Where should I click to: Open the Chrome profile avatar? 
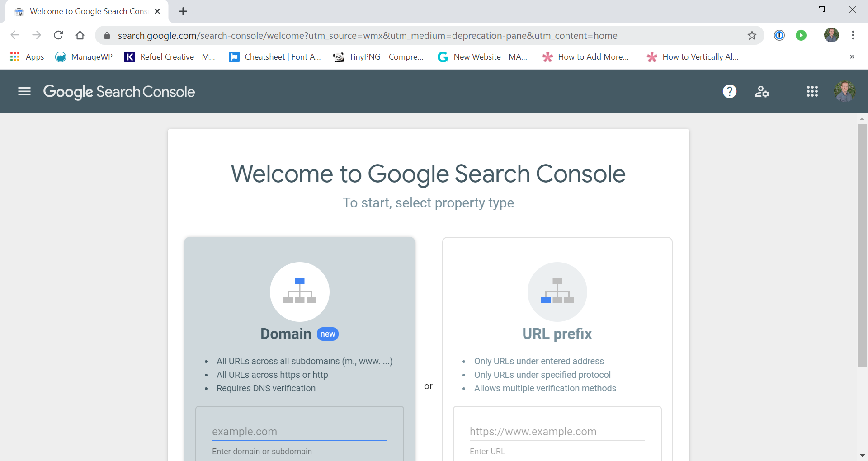coord(831,35)
